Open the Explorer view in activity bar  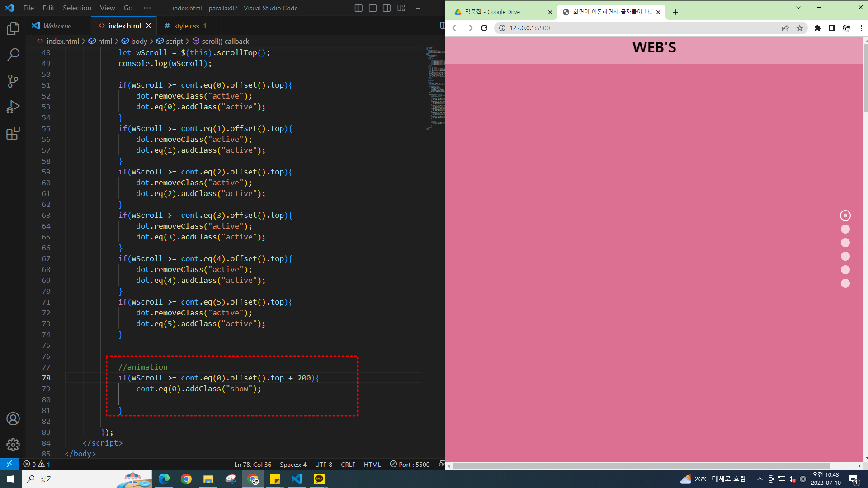click(13, 29)
